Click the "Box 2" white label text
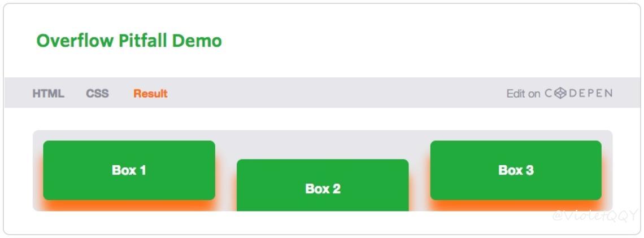This screenshot has height=238, width=644. click(x=323, y=189)
